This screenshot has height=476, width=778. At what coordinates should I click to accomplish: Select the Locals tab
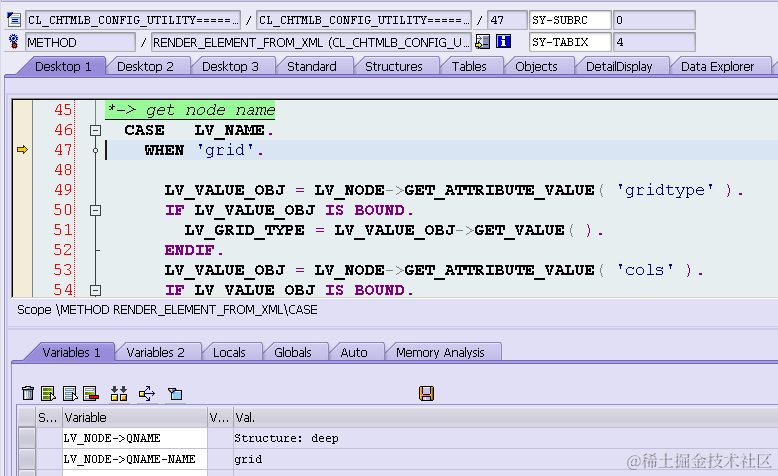coord(229,352)
